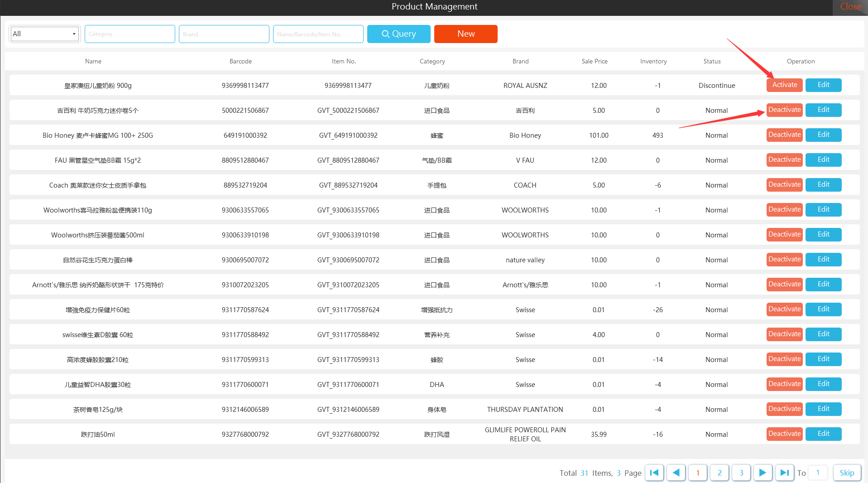Go to the next page arrow
Screen dimensions: 868x483
(762, 473)
